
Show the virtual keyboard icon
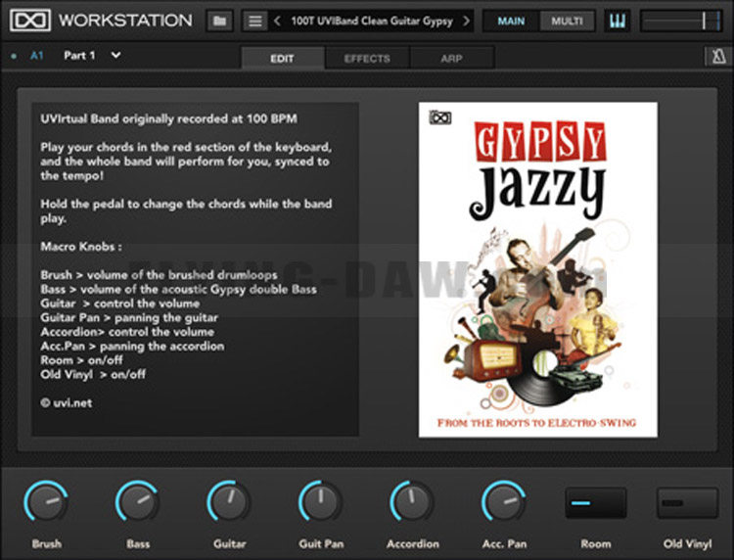pos(617,22)
